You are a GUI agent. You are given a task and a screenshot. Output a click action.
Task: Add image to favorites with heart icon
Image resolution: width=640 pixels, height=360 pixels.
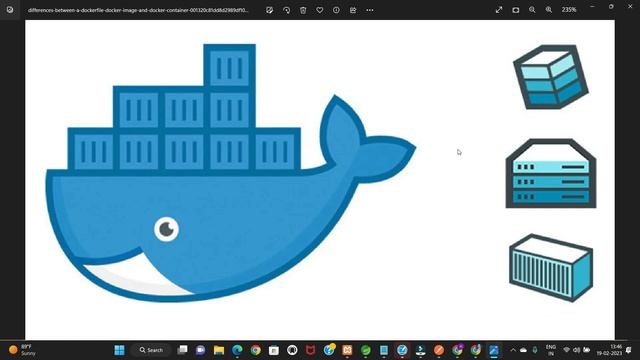point(320,10)
